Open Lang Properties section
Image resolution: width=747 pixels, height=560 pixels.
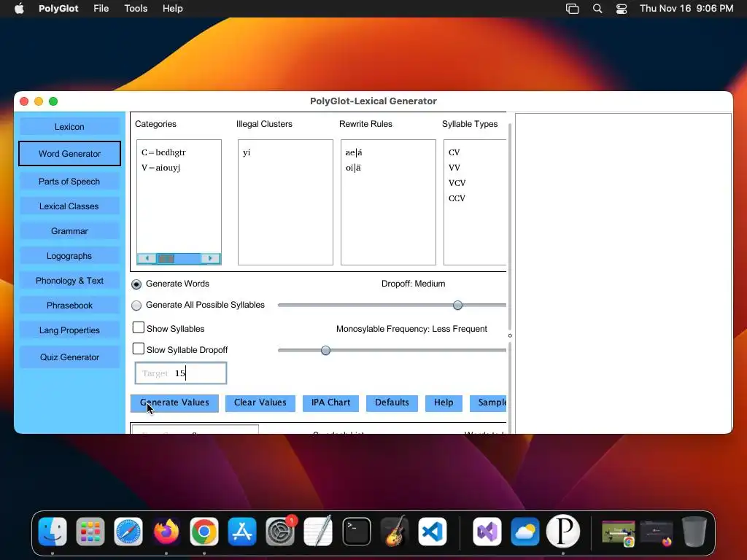(69, 330)
